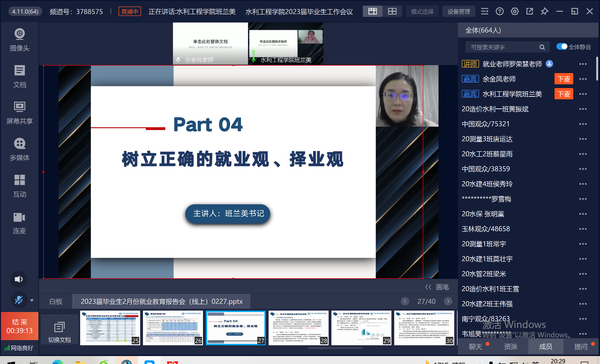Toggle the 全体静音 mute-all switch
This screenshot has width=600, height=364.
[562, 46]
